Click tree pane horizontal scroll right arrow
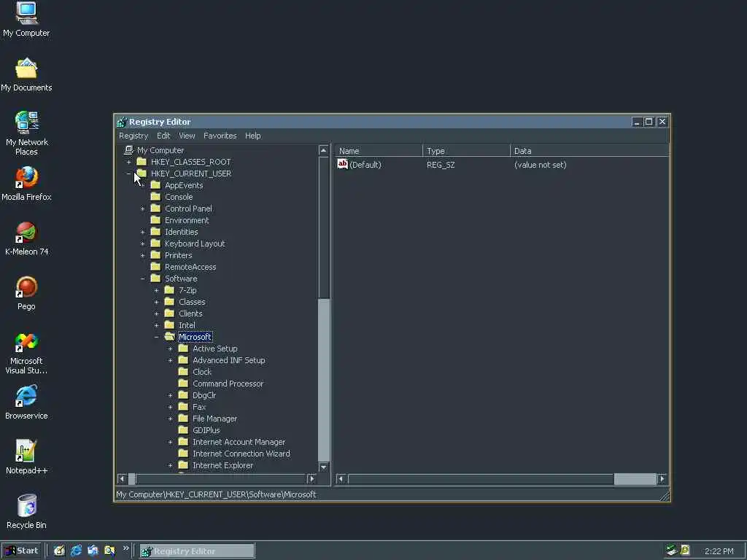This screenshot has width=747, height=560. [311, 478]
